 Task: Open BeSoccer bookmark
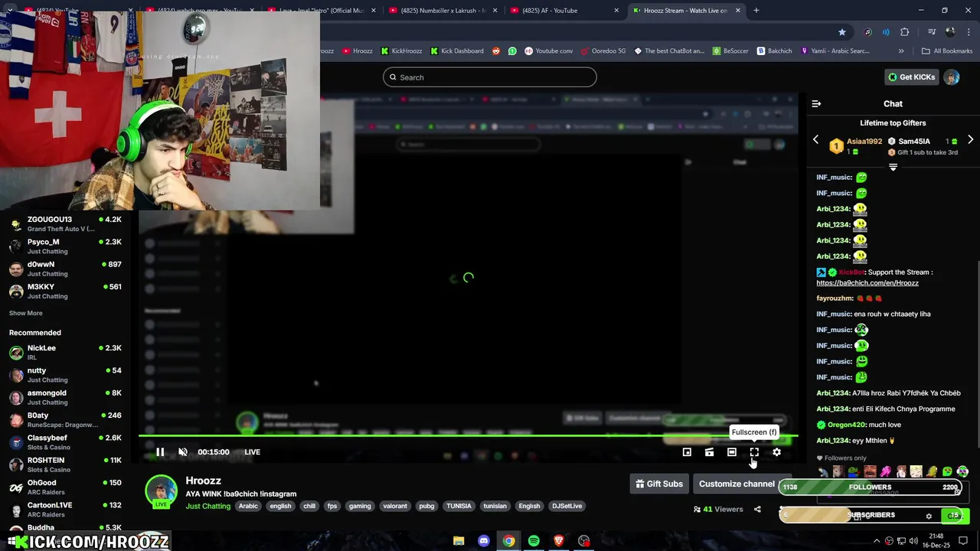pos(731,51)
